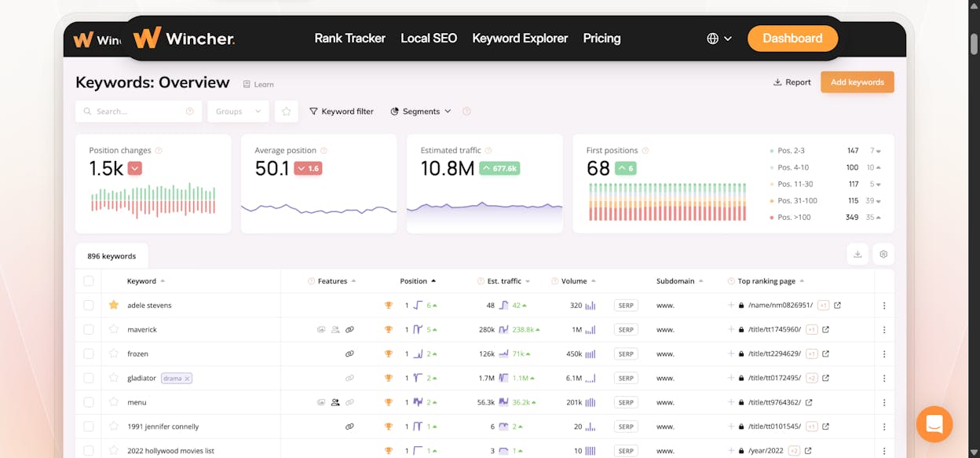Click the +2 badge for /title/tt0172495/
Image resolution: width=980 pixels, height=458 pixels.
click(812, 379)
